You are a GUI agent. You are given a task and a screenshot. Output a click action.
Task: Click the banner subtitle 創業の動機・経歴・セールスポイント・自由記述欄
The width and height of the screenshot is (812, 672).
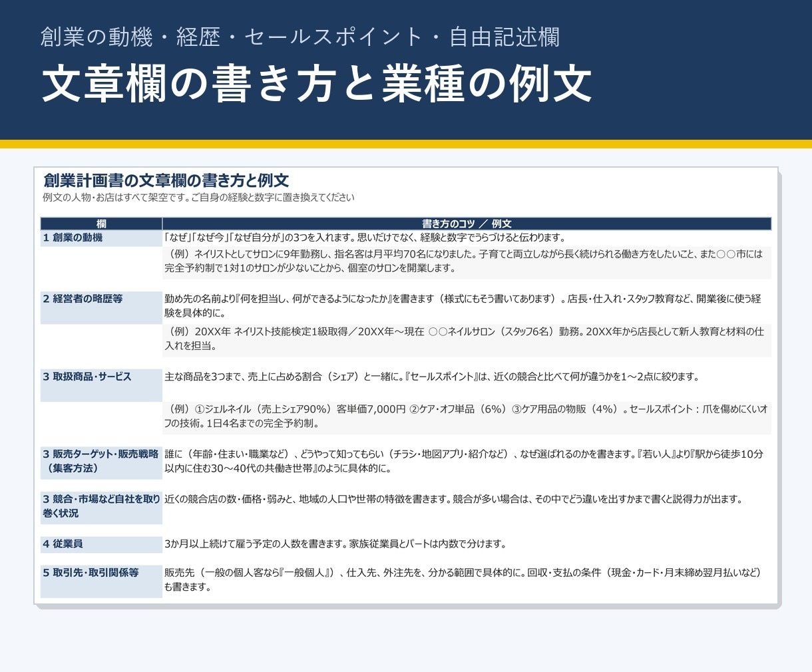point(300,37)
